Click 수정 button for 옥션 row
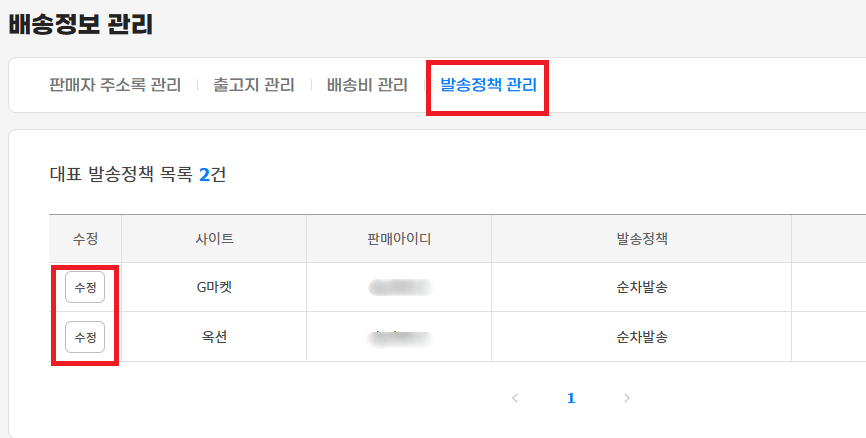The width and height of the screenshot is (866, 438). coord(85,337)
